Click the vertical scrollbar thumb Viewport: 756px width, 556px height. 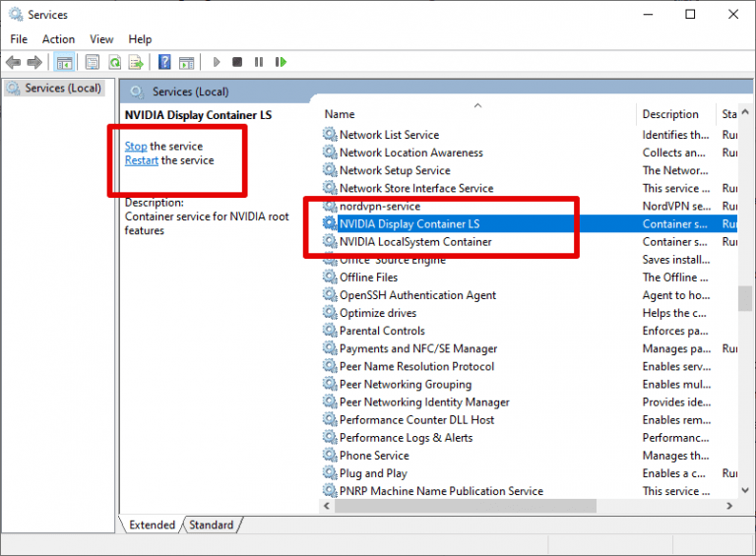coord(745,299)
